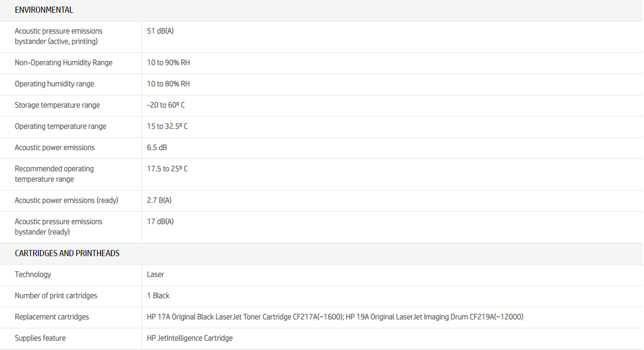Click the HP JetIntelligence Cartridge value

click(x=190, y=338)
